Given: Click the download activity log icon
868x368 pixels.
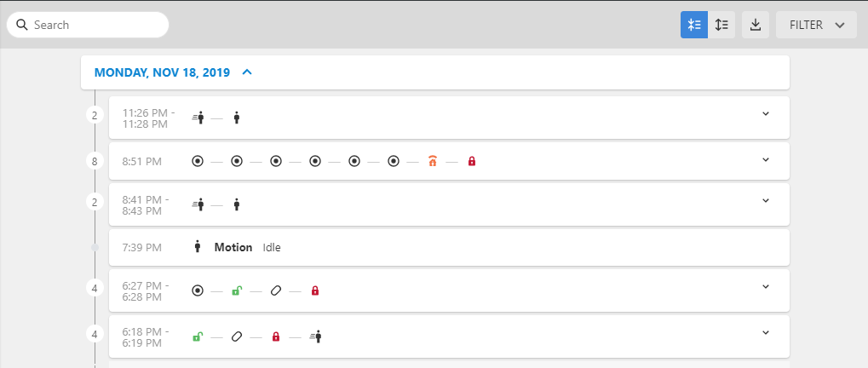Looking at the screenshot, I should click(x=755, y=25).
